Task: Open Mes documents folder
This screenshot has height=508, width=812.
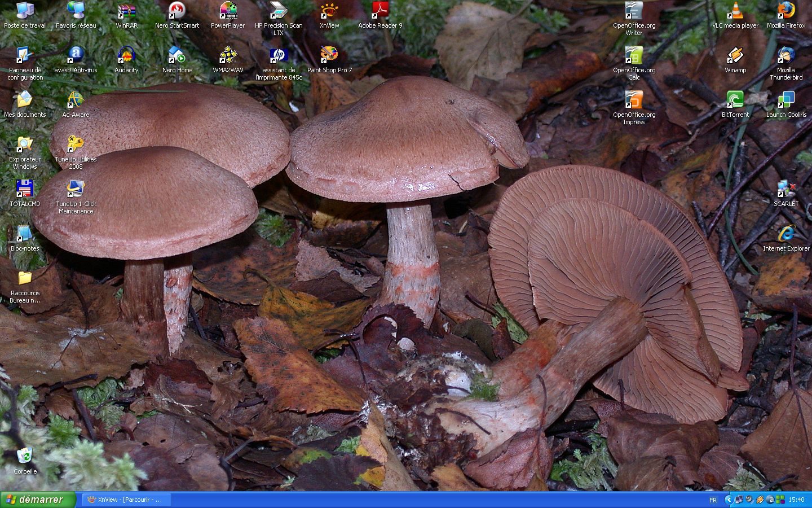Action: (25, 104)
